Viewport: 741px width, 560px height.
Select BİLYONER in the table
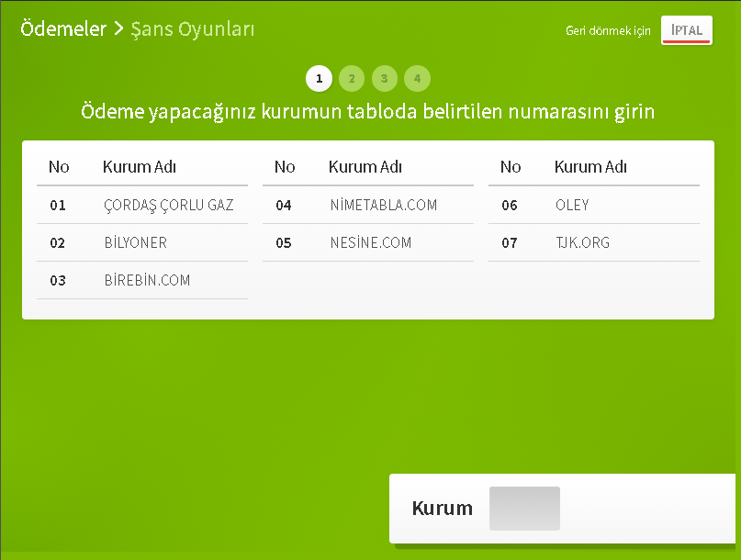coord(136,242)
